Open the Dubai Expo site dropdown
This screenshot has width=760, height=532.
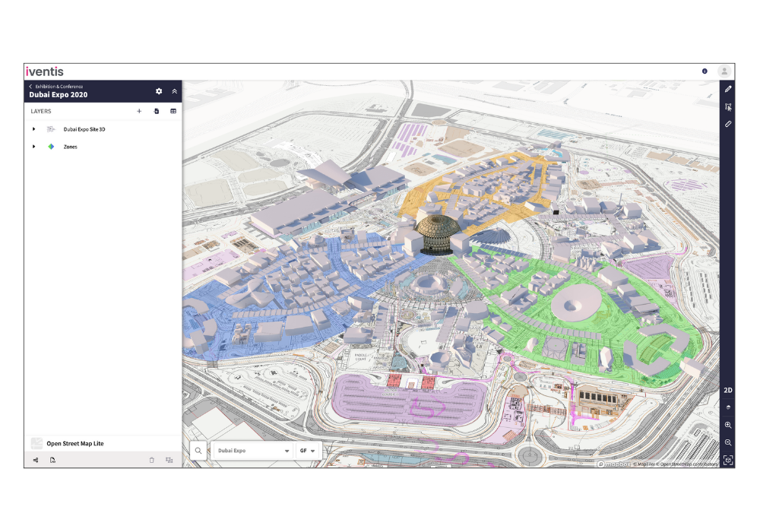click(x=252, y=451)
